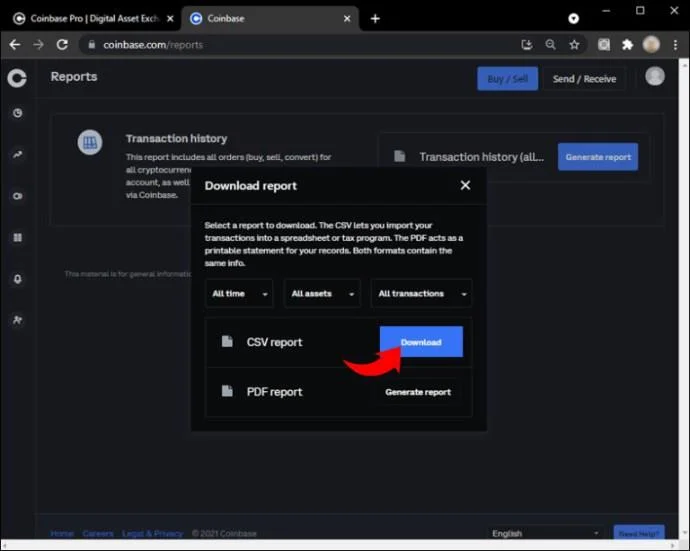
Task: Click the browser forward arrow
Action: [x=38, y=44]
